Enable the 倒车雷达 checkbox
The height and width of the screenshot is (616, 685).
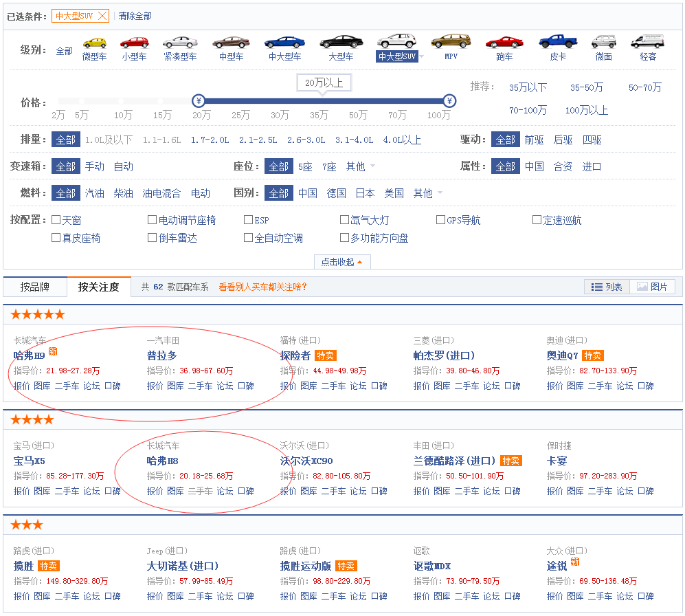click(152, 237)
